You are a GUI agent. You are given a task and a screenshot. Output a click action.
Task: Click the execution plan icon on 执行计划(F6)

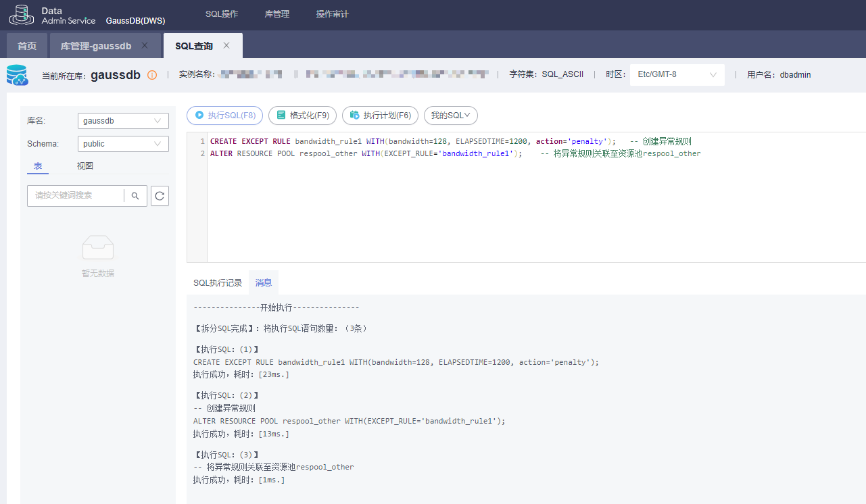(356, 116)
